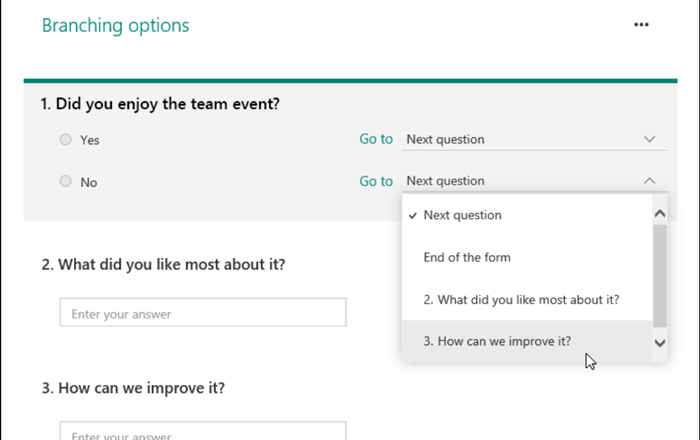
Task: Click answer field under question 2
Action: [x=203, y=313]
